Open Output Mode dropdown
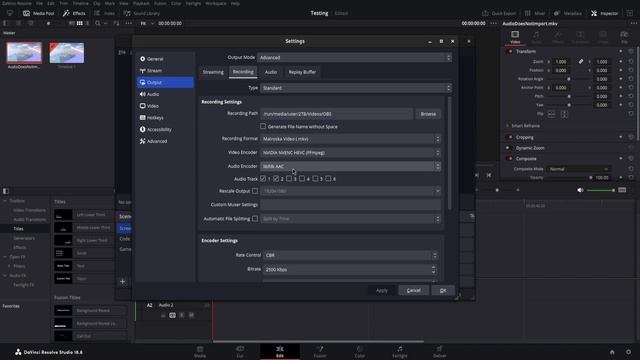This screenshot has width=640, height=360. (354, 58)
